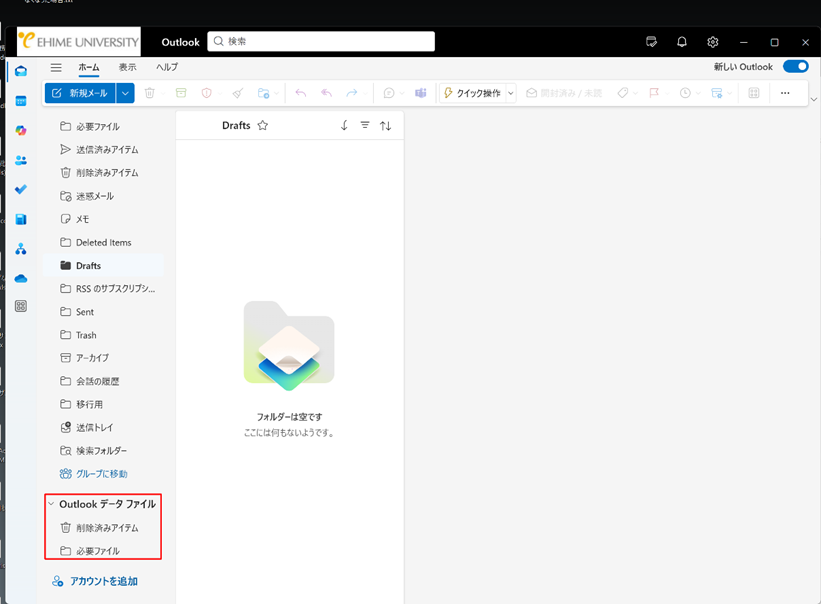Click the アカウントを追加 link
This screenshot has height=604, width=821.
point(103,581)
